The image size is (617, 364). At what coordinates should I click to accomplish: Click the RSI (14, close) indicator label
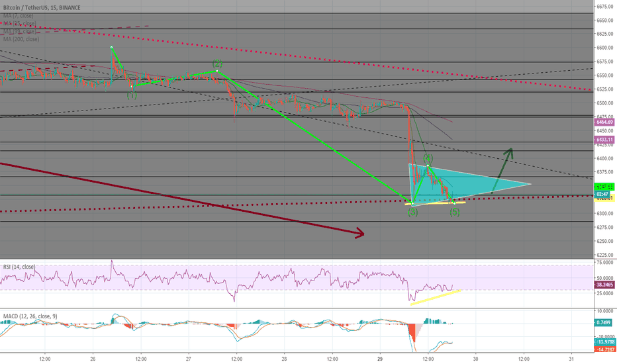click(19, 267)
